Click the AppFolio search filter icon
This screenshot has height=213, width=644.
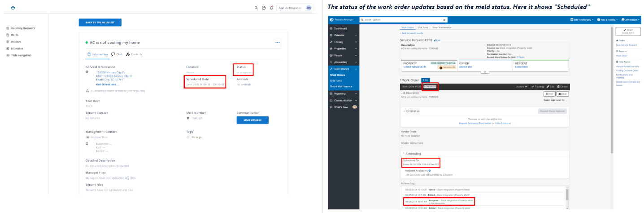[x=444, y=20]
